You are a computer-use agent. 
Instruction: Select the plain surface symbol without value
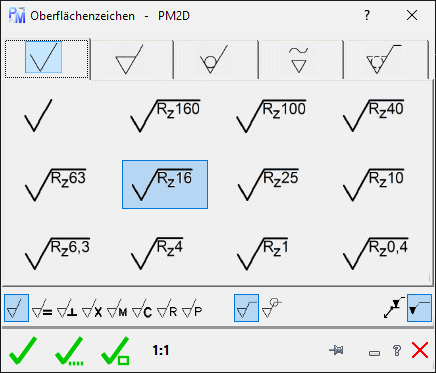[x=38, y=115]
